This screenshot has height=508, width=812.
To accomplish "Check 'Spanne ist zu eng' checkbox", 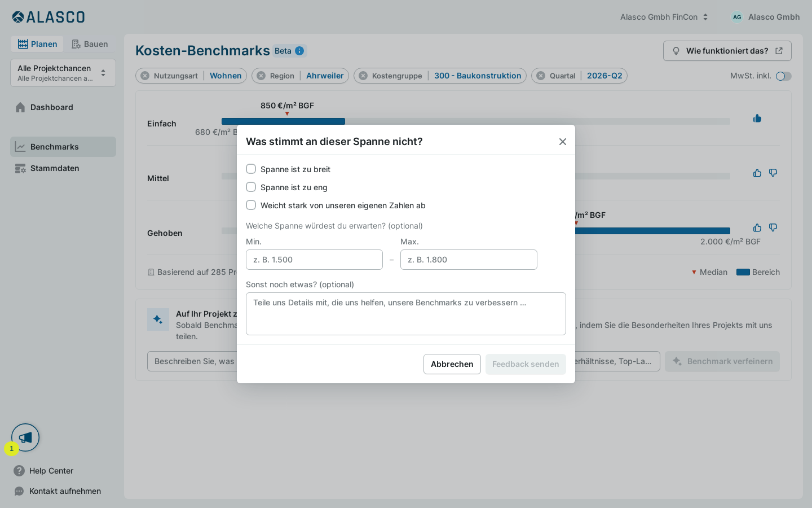I will 251,187.
